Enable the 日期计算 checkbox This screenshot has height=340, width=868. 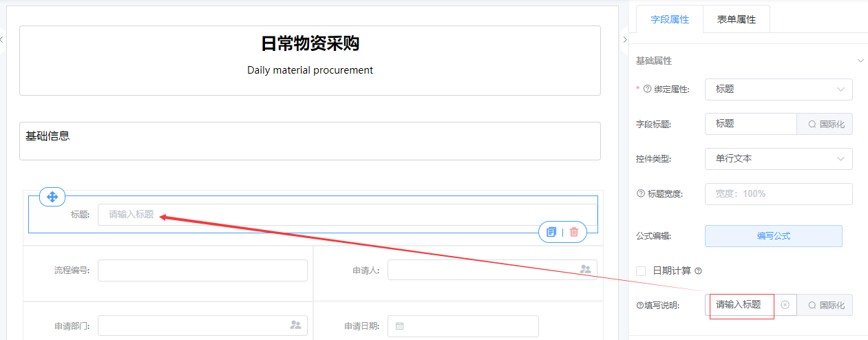tap(642, 271)
